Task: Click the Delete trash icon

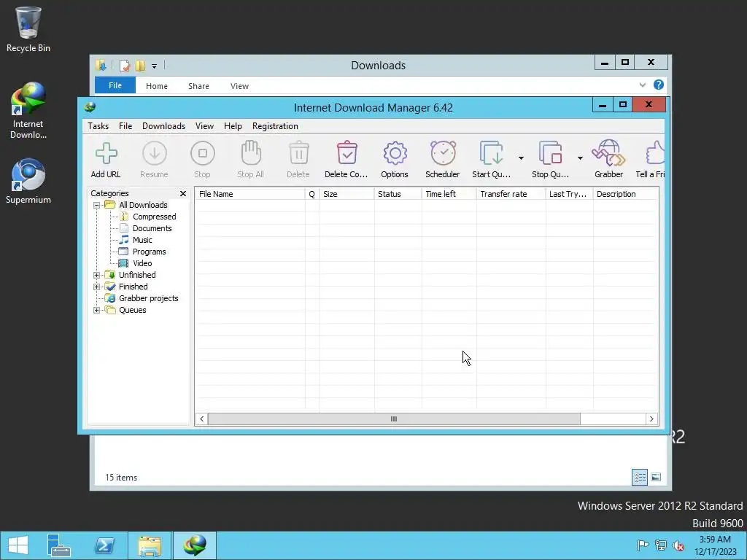Action: [x=298, y=153]
